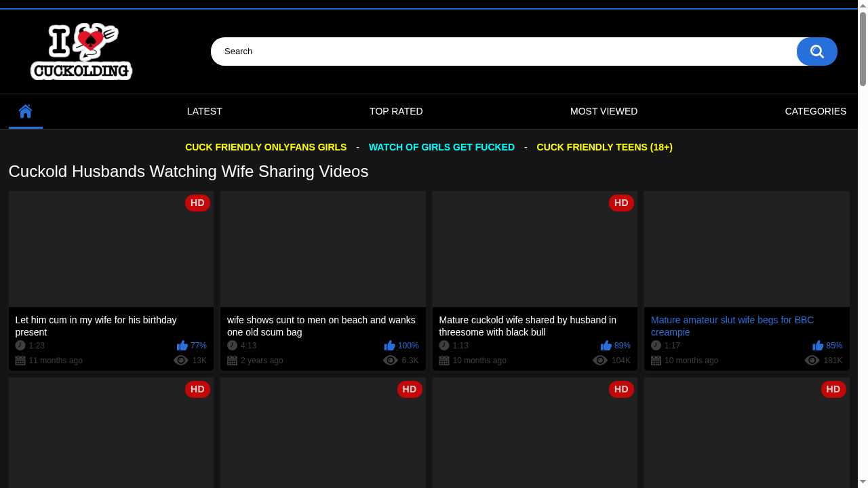868x488 pixels.
Task: Click HD badge on first video thumbnail
Action: click(x=197, y=203)
